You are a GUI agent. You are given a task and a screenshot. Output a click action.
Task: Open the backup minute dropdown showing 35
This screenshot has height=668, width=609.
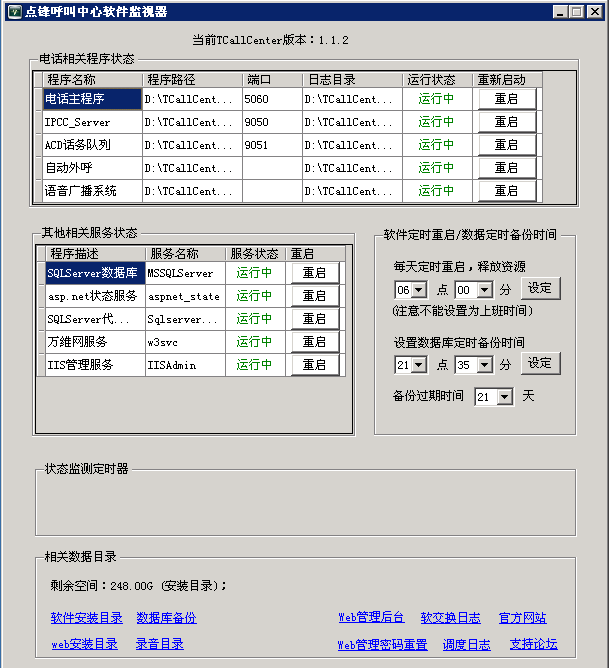point(485,365)
